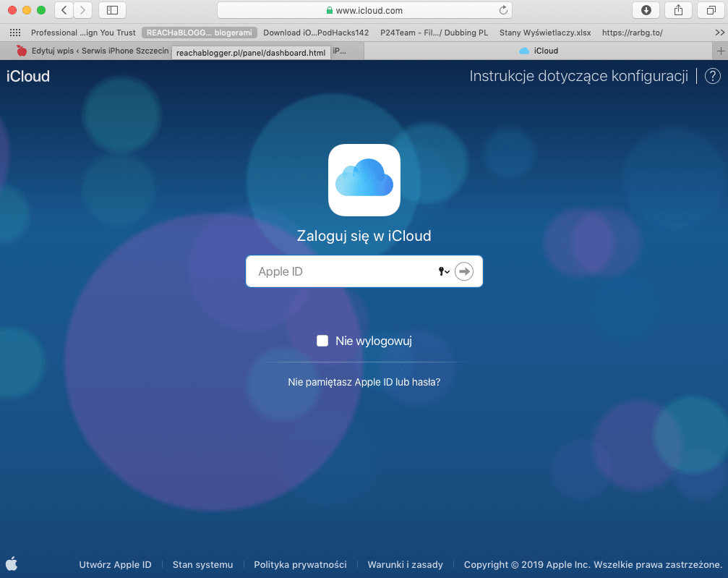
Task: Open the help question mark icon
Action: point(712,77)
